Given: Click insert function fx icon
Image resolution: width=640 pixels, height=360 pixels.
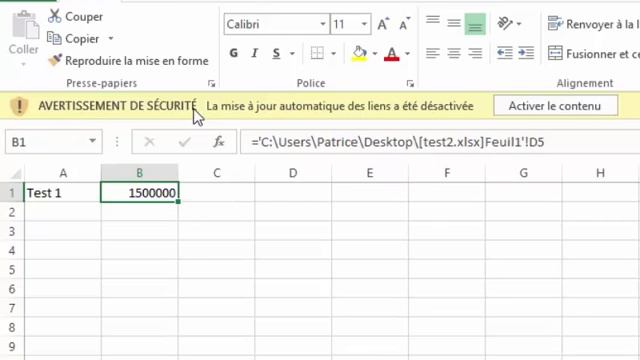Looking at the screenshot, I should (219, 142).
